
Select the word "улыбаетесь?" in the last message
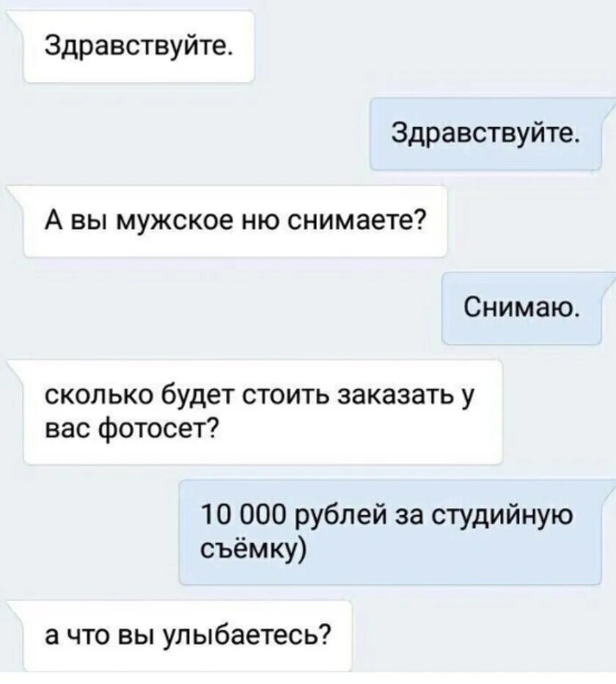246,636
